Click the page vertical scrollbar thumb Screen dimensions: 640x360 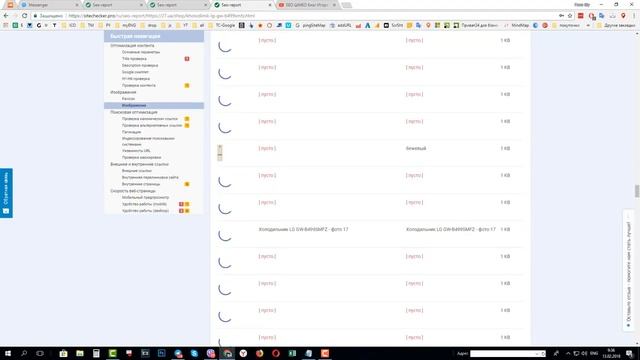click(637, 191)
